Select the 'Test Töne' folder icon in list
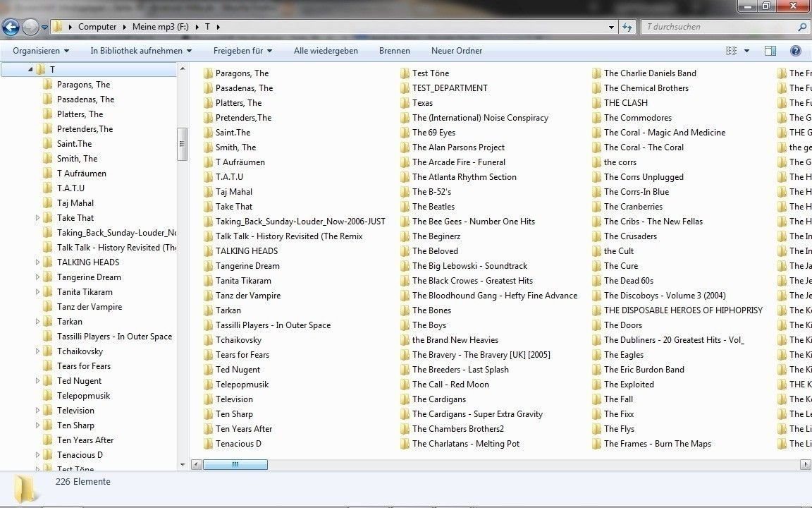Screen dimensions: 812x508 tap(405, 73)
